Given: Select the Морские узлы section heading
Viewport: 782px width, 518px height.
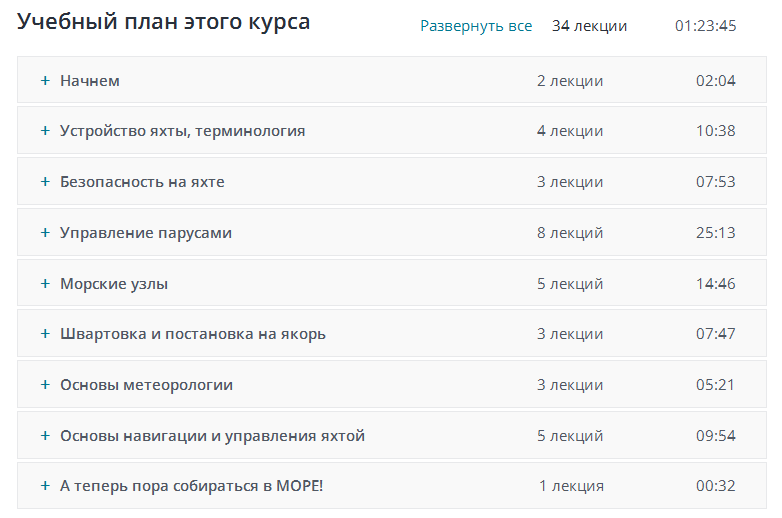Looking at the screenshot, I should pos(114,284).
